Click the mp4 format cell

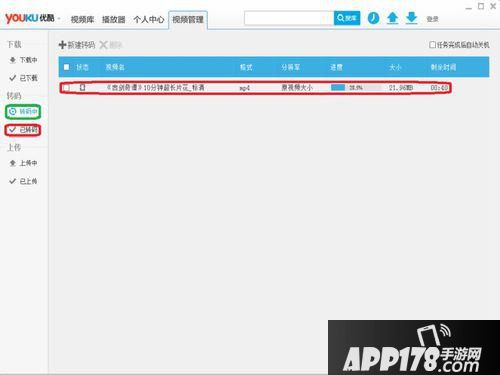pyautogui.click(x=245, y=88)
